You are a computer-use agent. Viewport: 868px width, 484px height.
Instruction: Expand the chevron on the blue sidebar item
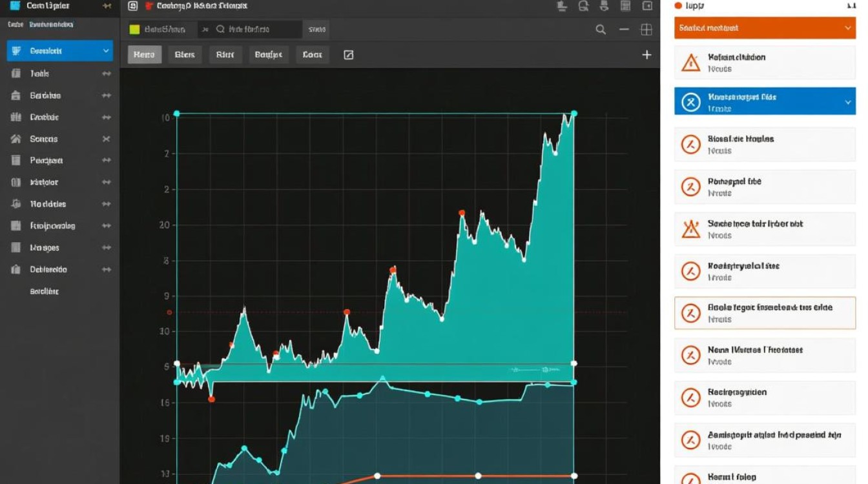click(106, 51)
